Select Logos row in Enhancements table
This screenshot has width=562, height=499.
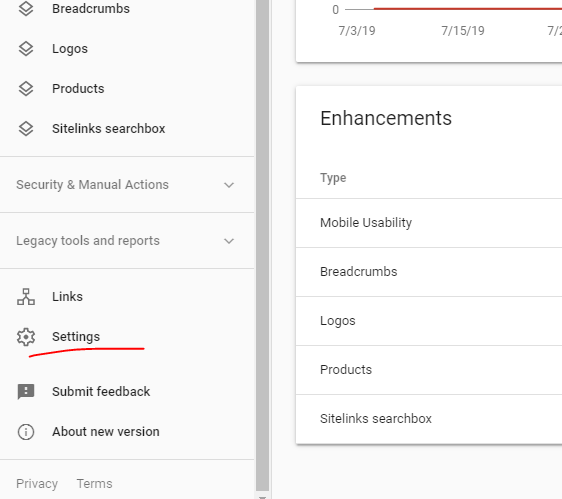click(x=429, y=321)
